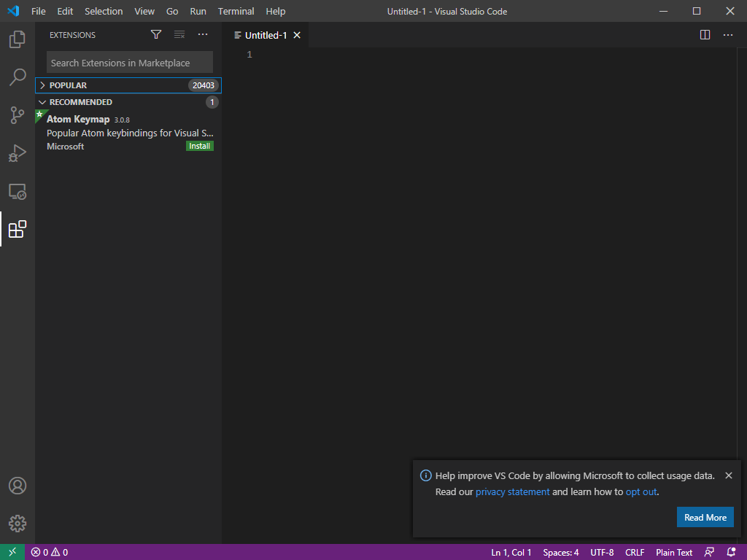
Task: Click the filter extensions funnel icon
Action: (156, 34)
